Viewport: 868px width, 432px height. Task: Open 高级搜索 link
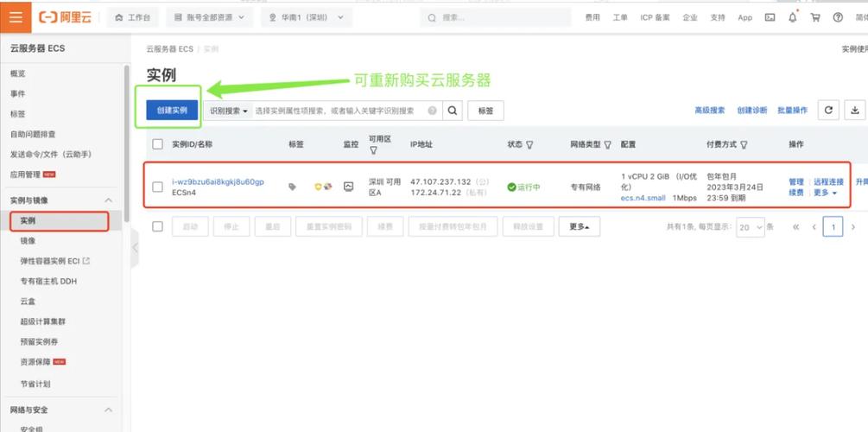(x=710, y=111)
